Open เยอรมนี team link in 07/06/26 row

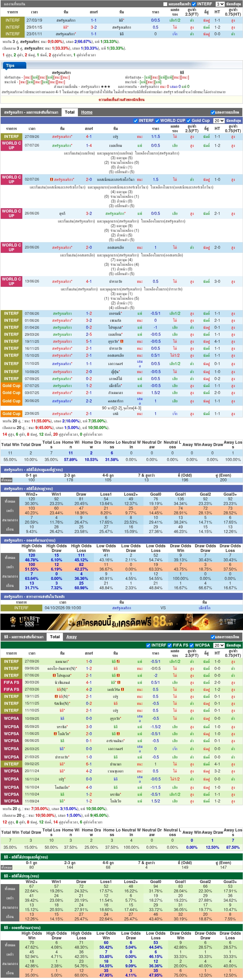click(x=116, y=314)
